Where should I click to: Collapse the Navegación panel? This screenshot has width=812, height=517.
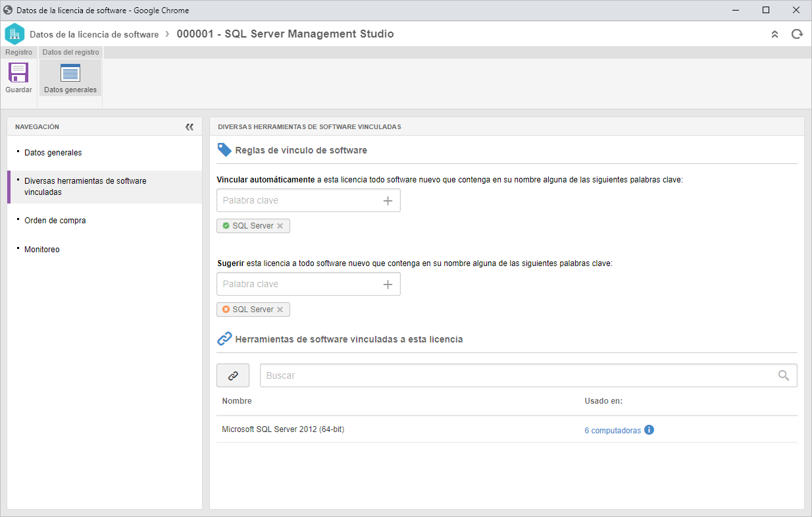(x=190, y=127)
